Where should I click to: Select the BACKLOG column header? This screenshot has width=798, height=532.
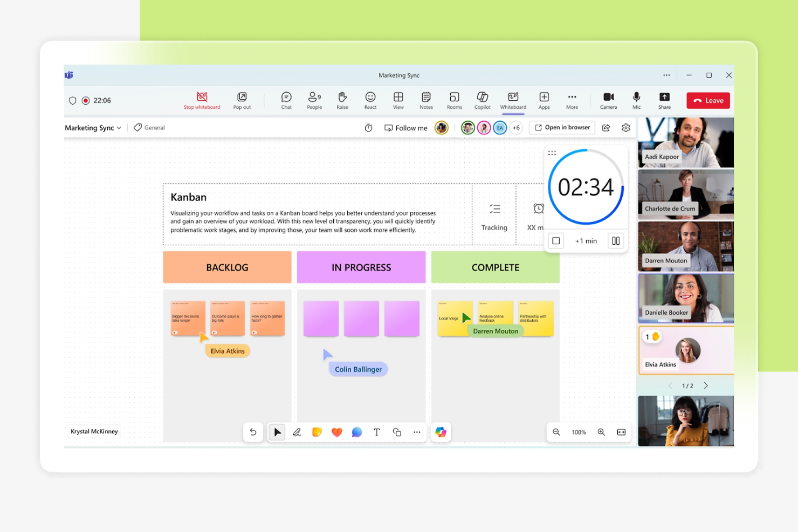coord(227,267)
